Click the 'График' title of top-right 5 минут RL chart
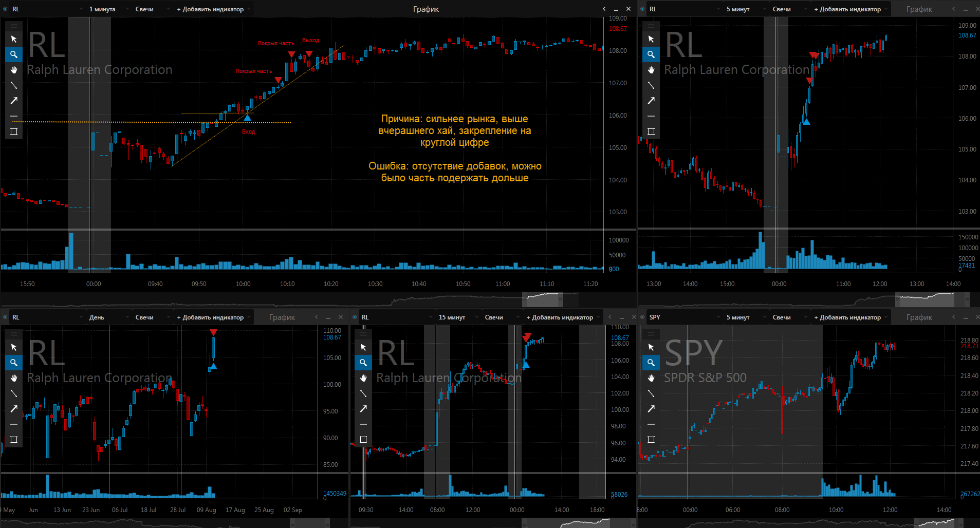The image size is (980, 528). point(919,9)
